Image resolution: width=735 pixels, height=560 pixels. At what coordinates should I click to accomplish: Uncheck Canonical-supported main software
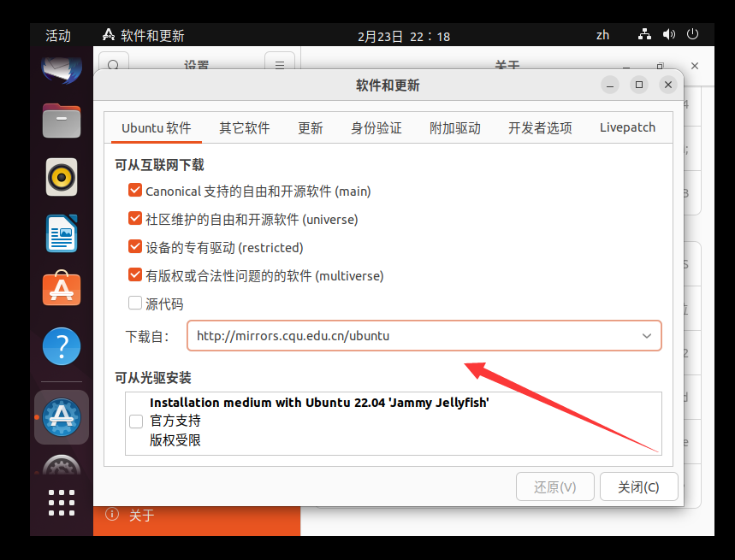(x=135, y=190)
